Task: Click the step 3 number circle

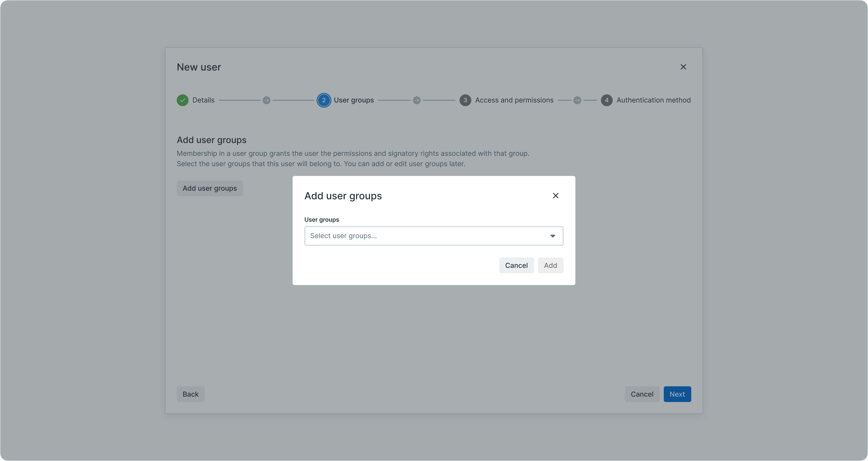Action: coord(465,100)
